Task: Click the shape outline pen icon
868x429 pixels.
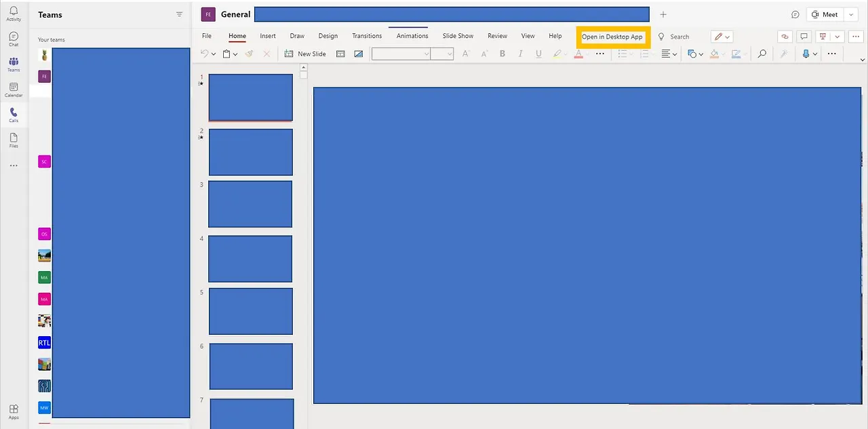Action: click(736, 54)
